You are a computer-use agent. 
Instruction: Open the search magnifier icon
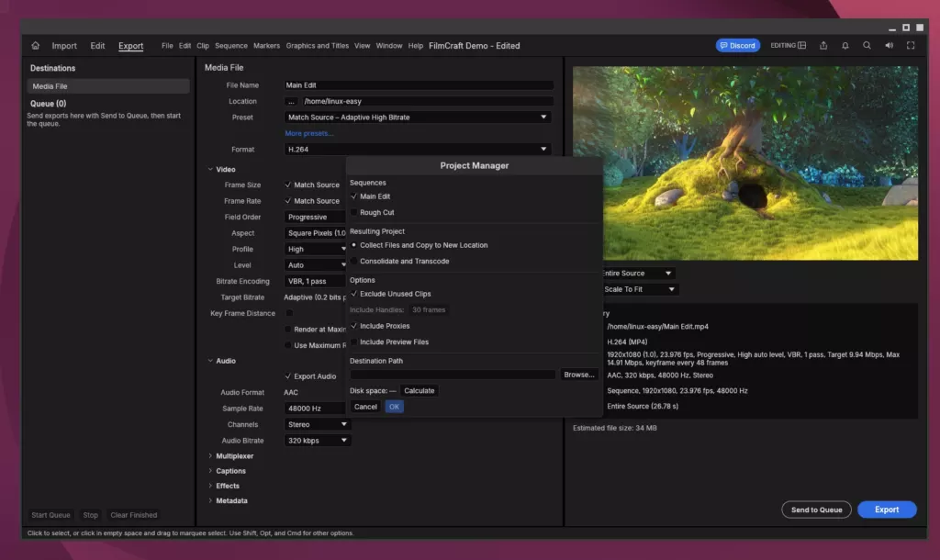click(867, 46)
